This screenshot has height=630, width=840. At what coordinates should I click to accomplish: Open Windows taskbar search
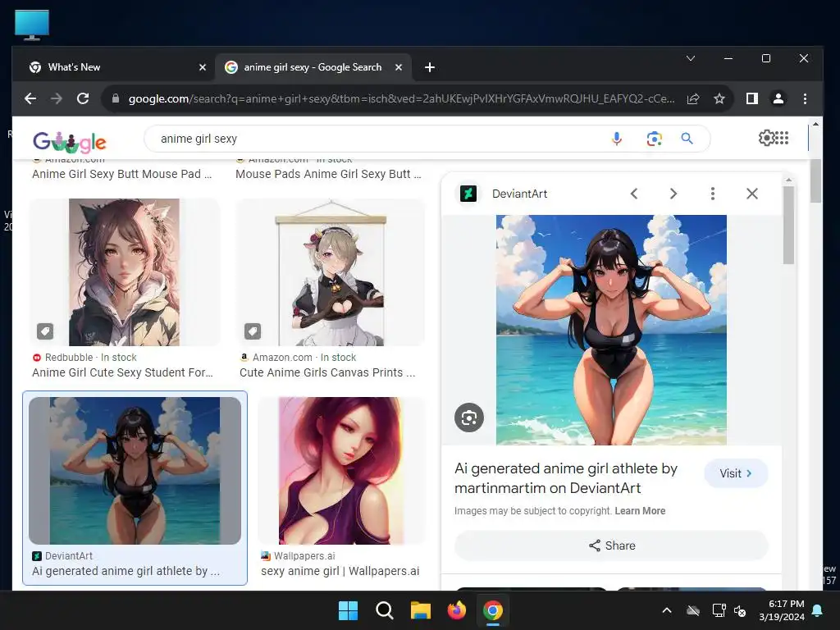(x=385, y=610)
